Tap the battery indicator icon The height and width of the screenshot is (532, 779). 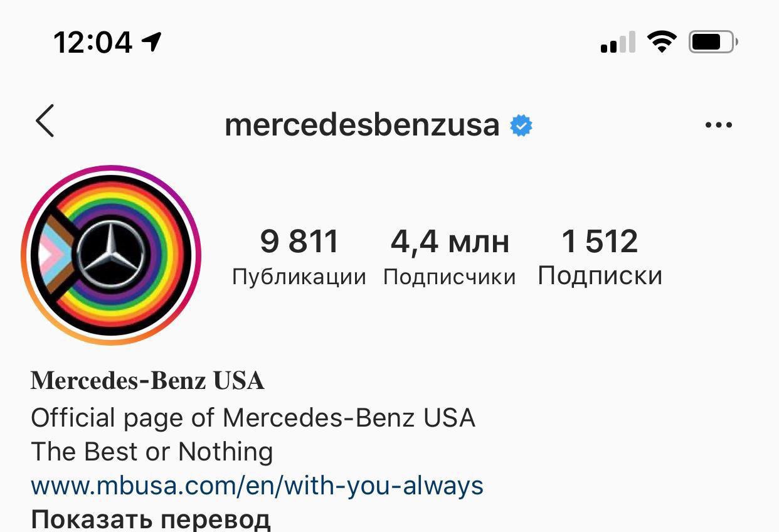tap(713, 43)
